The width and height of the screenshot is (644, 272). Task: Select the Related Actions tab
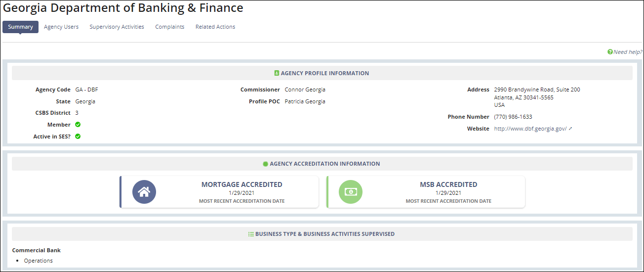pyautogui.click(x=215, y=27)
